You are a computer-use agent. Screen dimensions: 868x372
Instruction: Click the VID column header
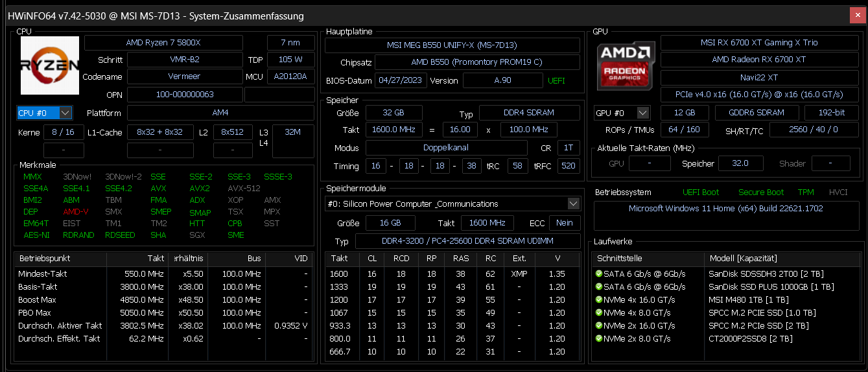pyautogui.click(x=290, y=258)
